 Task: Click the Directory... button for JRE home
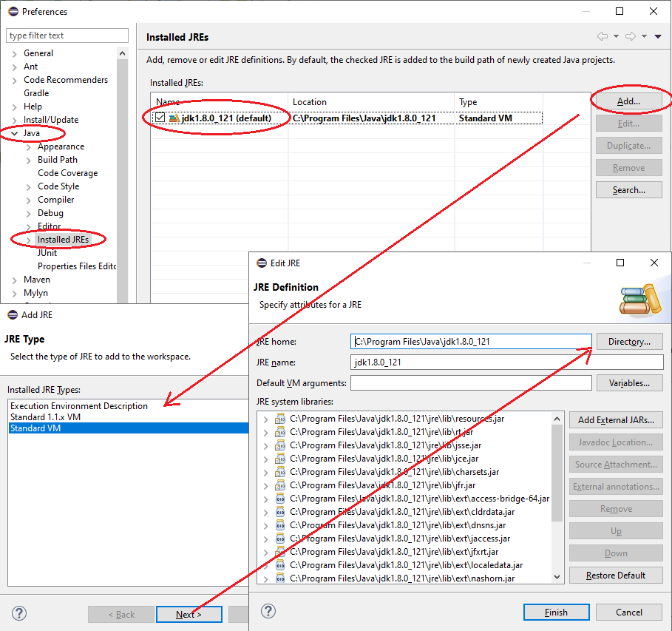click(x=629, y=342)
